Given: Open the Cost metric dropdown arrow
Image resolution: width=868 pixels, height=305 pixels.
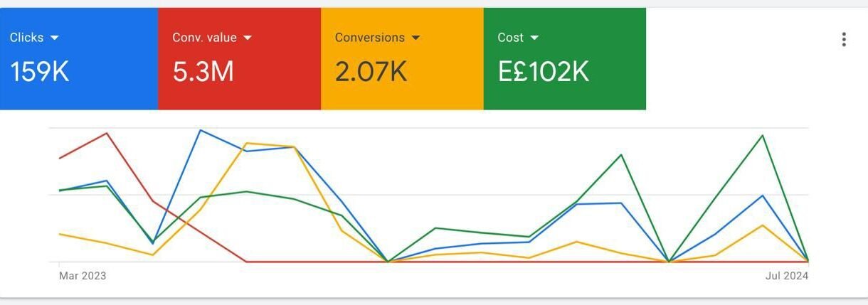Looking at the screenshot, I should 535,38.
